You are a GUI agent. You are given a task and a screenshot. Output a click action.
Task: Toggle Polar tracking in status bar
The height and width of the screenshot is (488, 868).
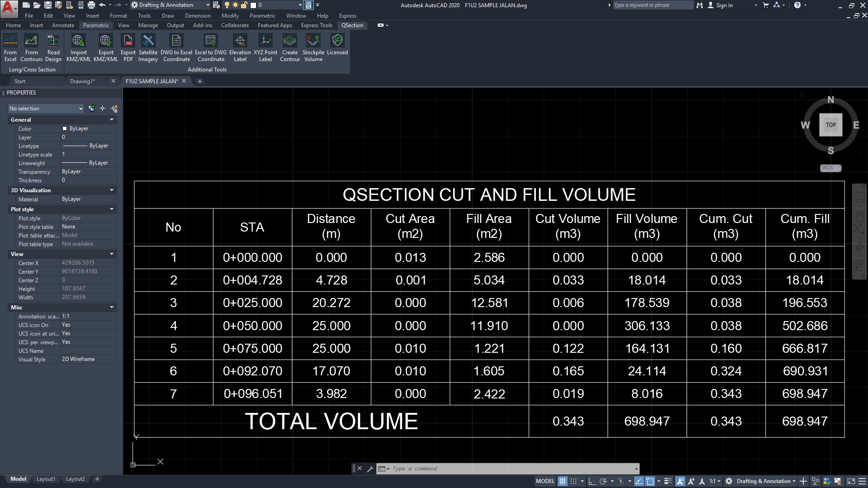point(603,481)
